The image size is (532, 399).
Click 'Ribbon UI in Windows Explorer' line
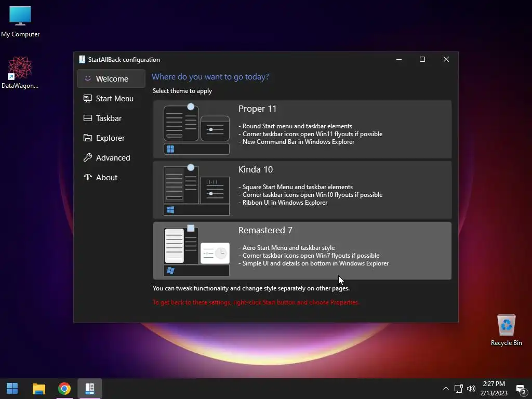[x=283, y=203]
